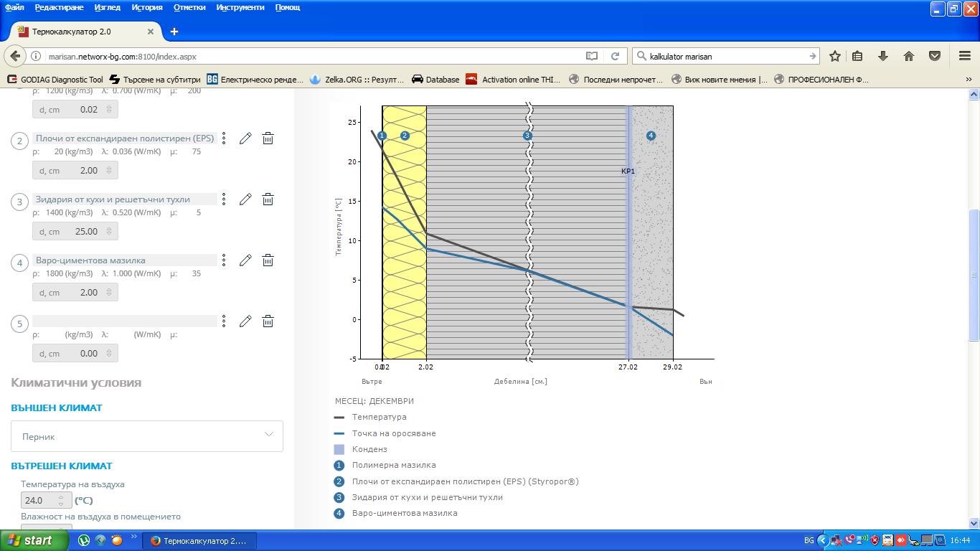Adjust EPS layer thickness spinner
980x551 pixels.
(109, 171)
